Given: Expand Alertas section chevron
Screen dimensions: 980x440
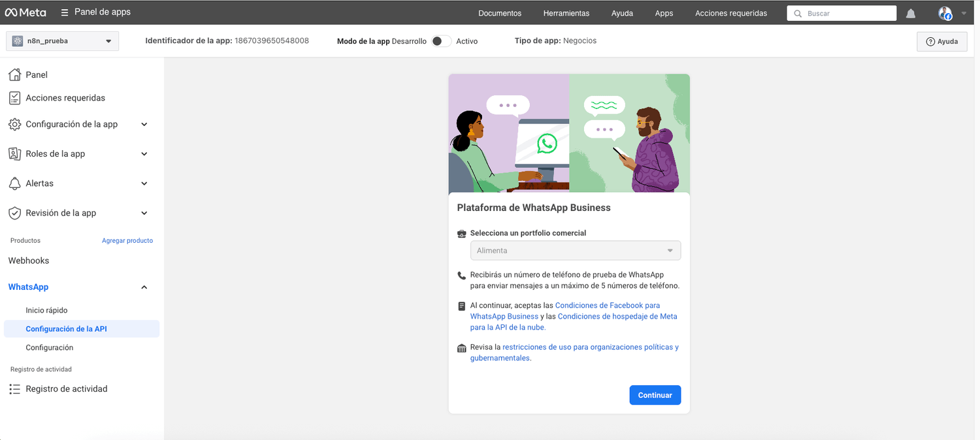Looking at the screenshot, I should click(x=144, y=183).
